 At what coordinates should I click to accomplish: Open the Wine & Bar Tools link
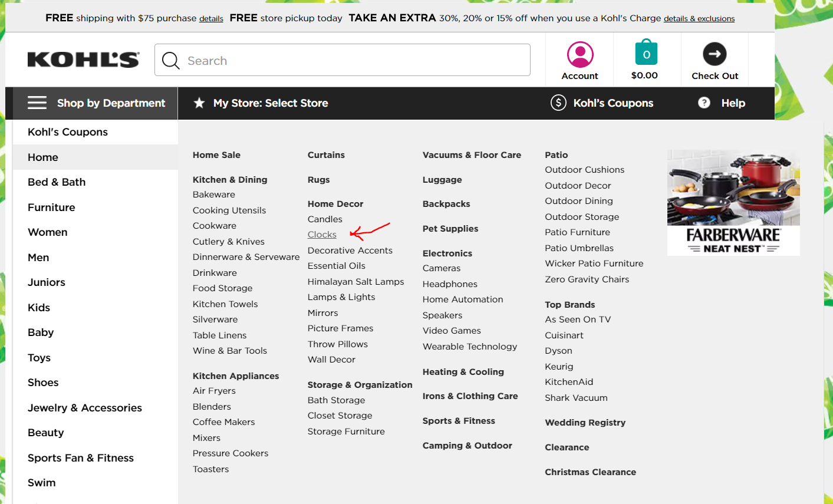click(230, 351)
